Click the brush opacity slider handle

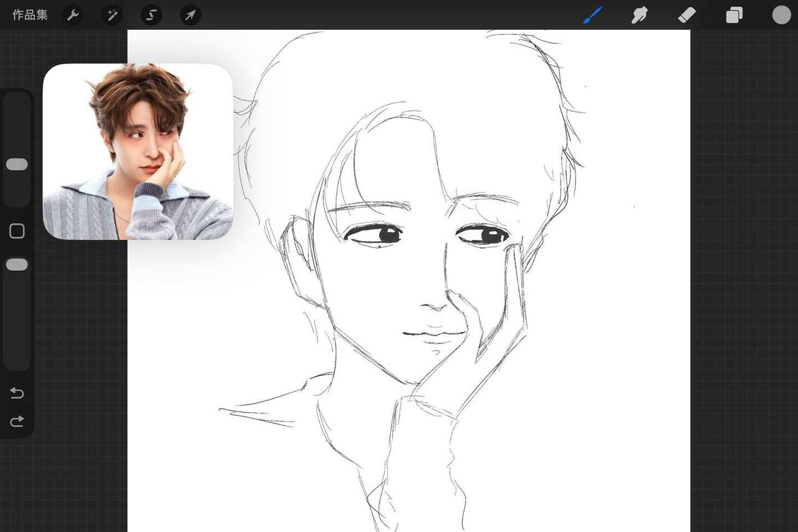point(17,265)
